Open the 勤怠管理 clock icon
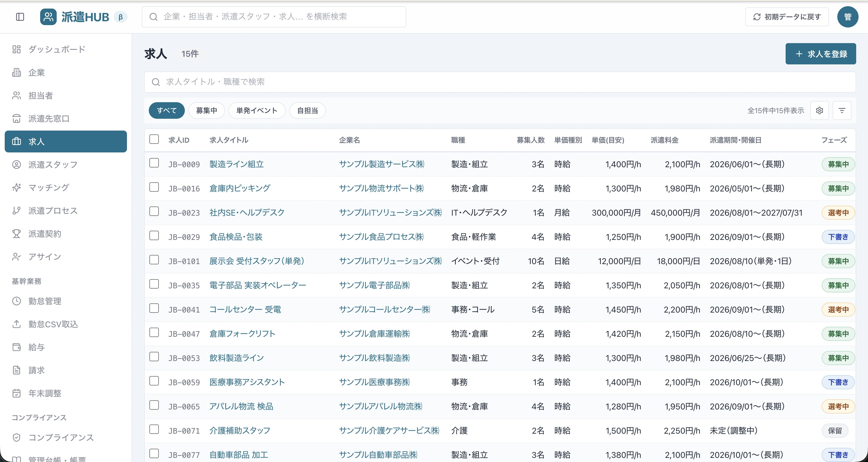Image resolution: width=868 pixels, height=462 pixels. (x=17, y=301)
